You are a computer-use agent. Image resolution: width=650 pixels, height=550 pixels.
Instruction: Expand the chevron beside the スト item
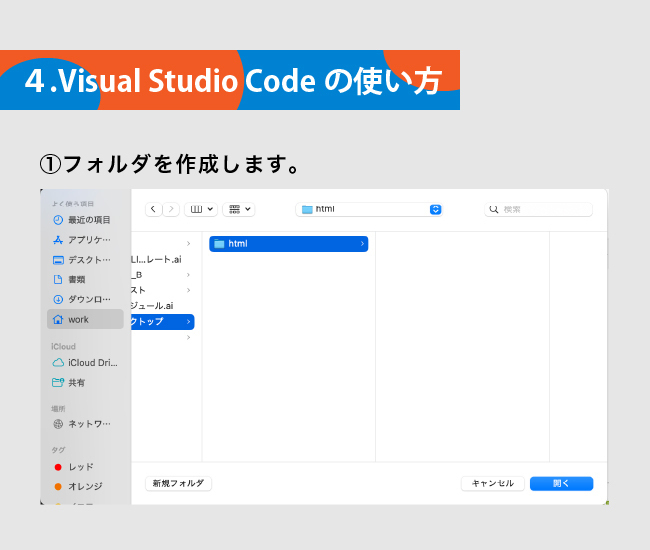coord(189,290)
